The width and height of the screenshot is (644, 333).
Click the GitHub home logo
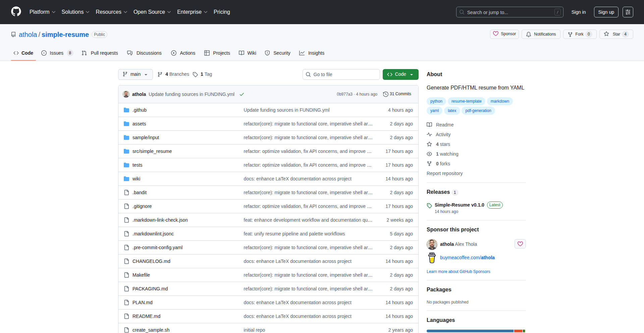point(15,12)
